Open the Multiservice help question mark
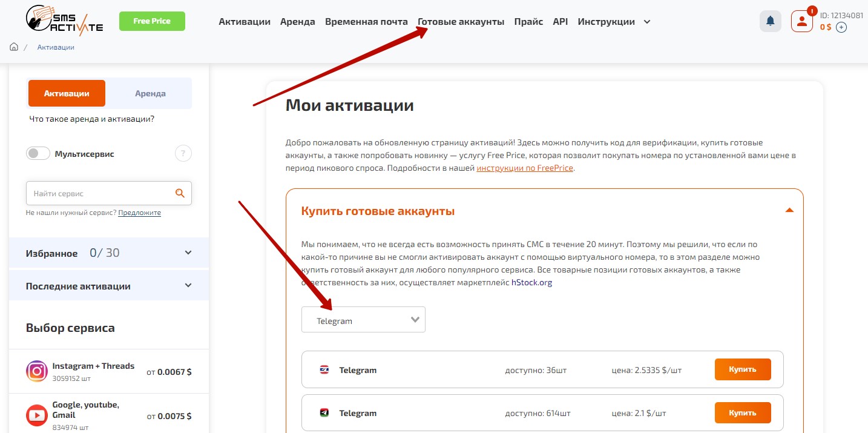 coord(183,154)
